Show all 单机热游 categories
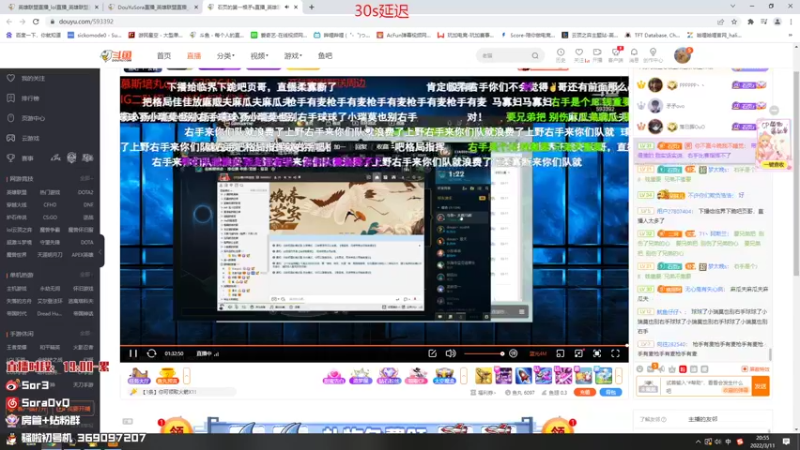This screenshot has height=450, width=800. [86, 275]
